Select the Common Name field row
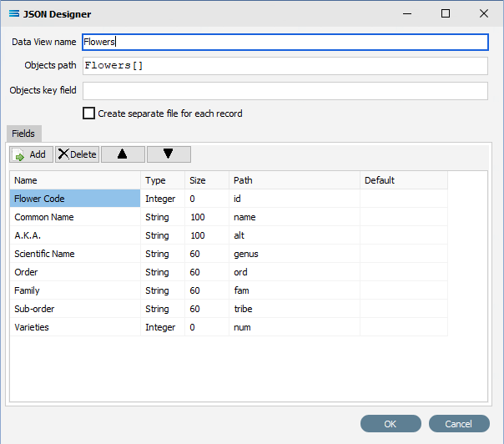 click(229, 217)
